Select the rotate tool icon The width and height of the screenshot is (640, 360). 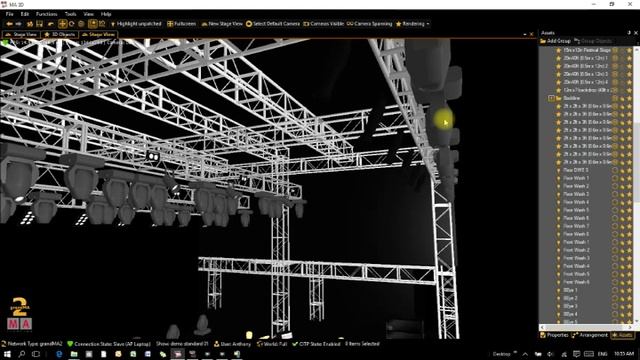coord(72,24)
